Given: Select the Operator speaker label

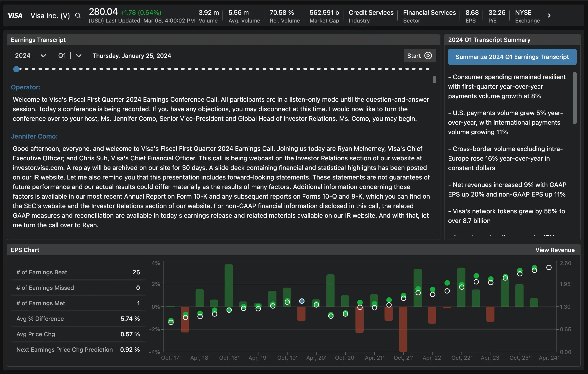Looking at the screenshot, I should [26, 87].
